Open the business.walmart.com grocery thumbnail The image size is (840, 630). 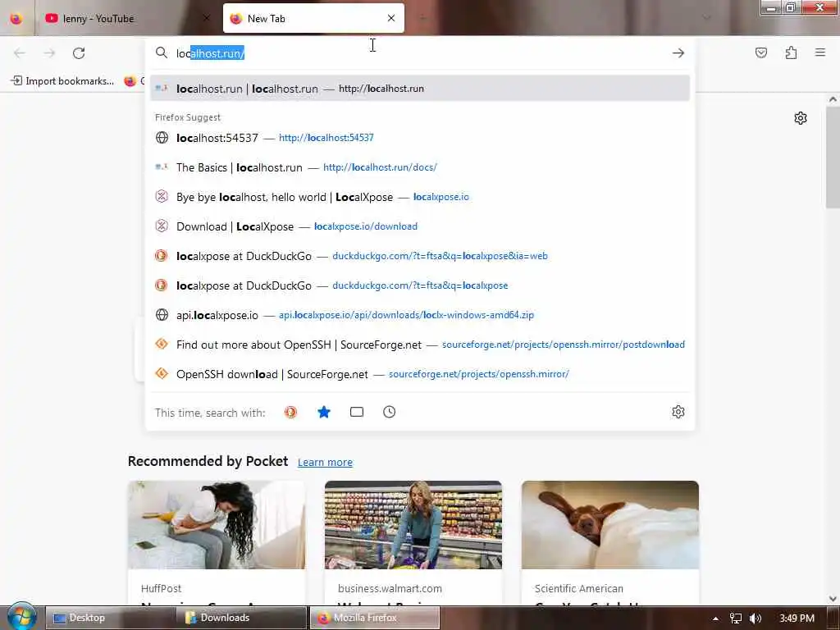click(x=413, y=525)
